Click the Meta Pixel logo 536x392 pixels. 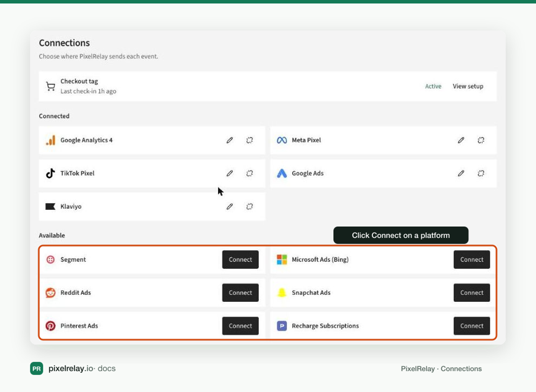pos(282,140)
